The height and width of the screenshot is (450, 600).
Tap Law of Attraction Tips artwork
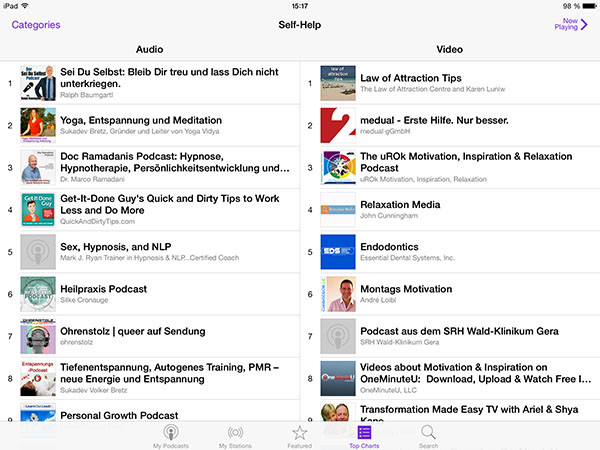[338, 83]
